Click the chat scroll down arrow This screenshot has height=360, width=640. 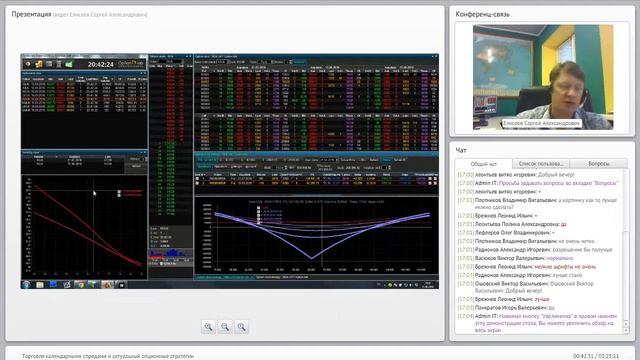click(627, 331)
